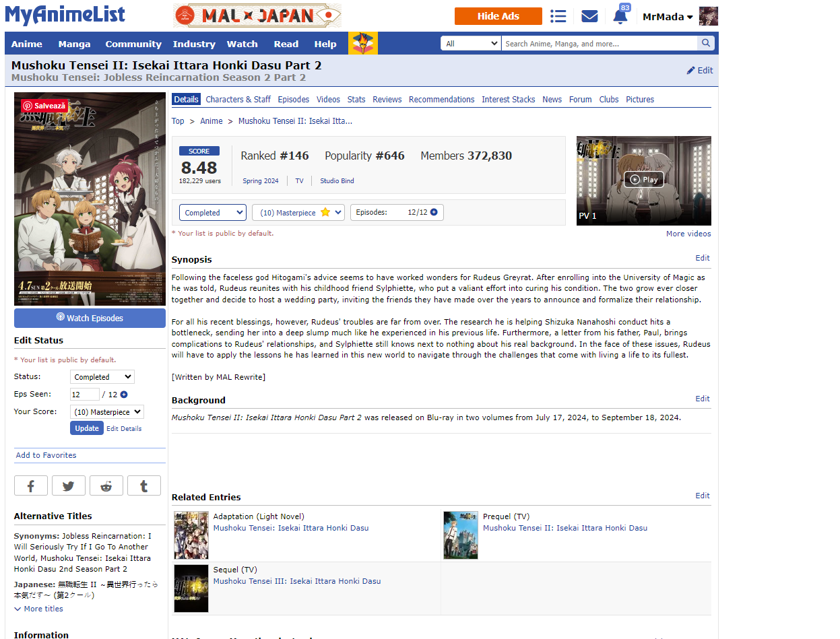Open the Watch menu in navbar
840x639 pixels.
(x=243, y=44)
